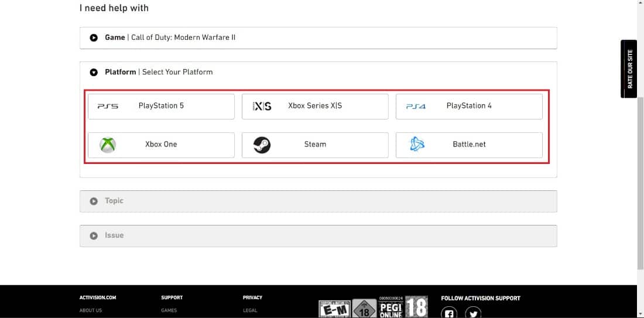Expand the Issue section
Viewport: 644px width, 318px height.
click(318, 236)
